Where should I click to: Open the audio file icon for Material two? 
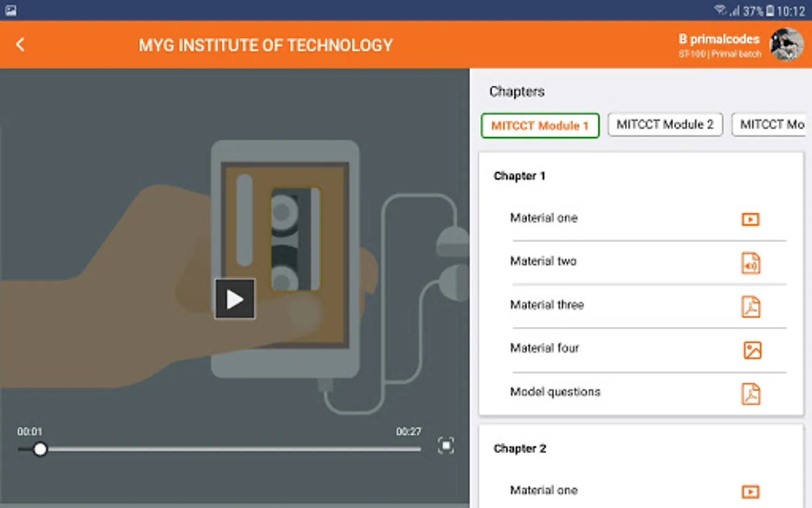coord(751,263)
